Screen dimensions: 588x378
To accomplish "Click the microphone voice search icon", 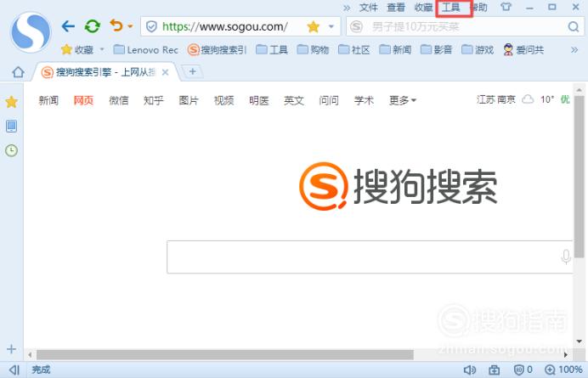I will (566, 257).
